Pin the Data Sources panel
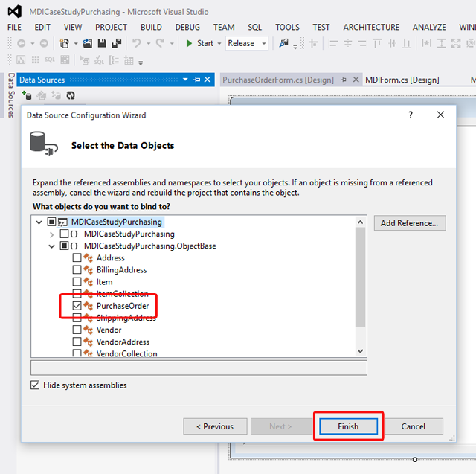Screen dimensions: 476x474 196,80
